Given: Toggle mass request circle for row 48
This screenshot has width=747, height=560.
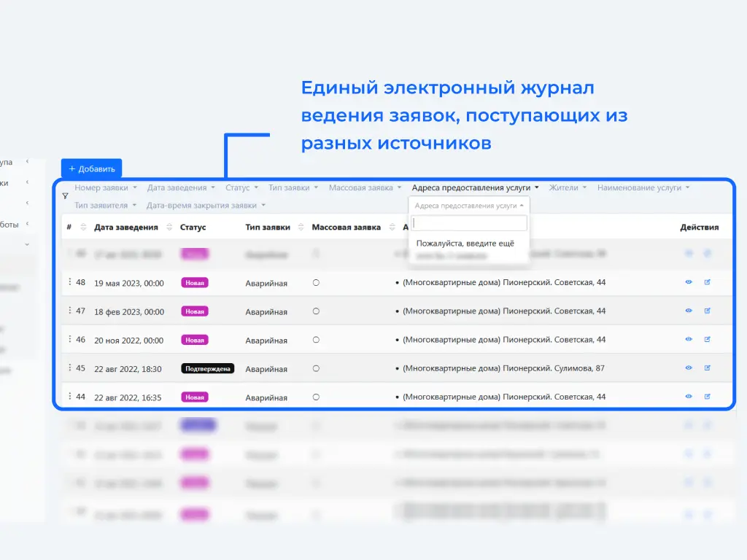Looking at the screenshot, I should click(x=316, y=282).
